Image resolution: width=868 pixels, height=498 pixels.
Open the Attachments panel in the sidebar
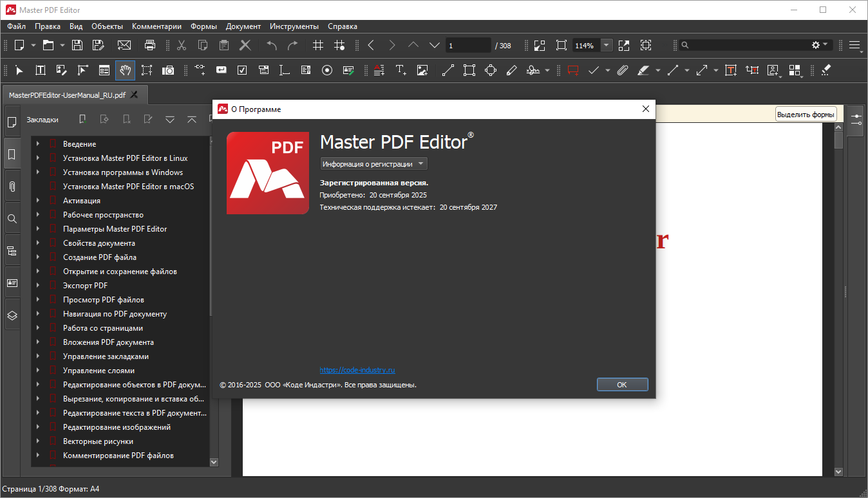click(12, 187)
